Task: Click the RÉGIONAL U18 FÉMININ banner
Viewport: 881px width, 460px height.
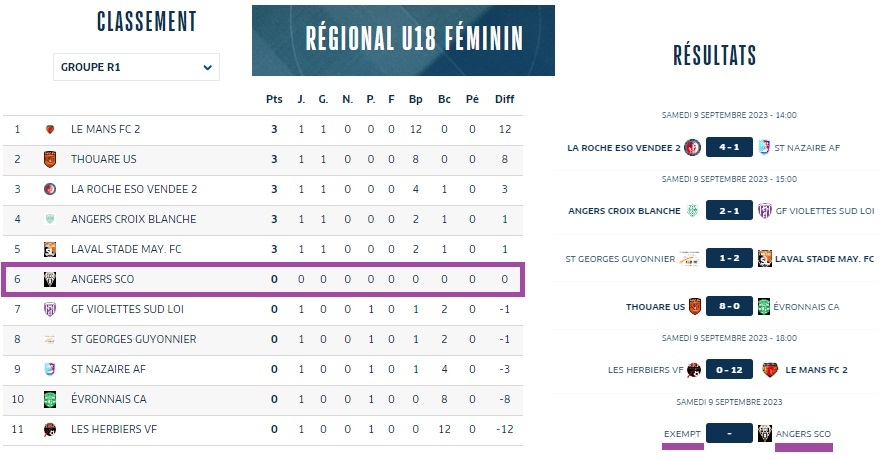Action: pyautogui.click(x=403, y=40)
